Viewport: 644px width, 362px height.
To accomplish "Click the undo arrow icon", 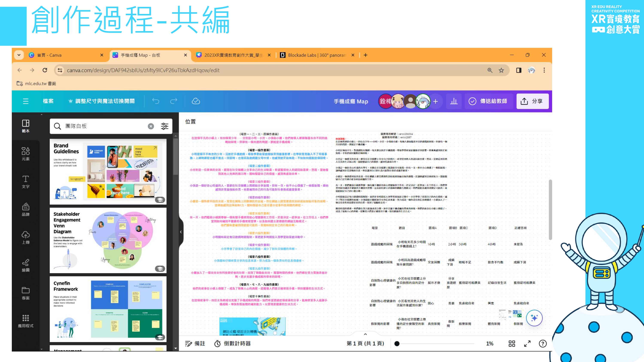I will pos(155,101).
